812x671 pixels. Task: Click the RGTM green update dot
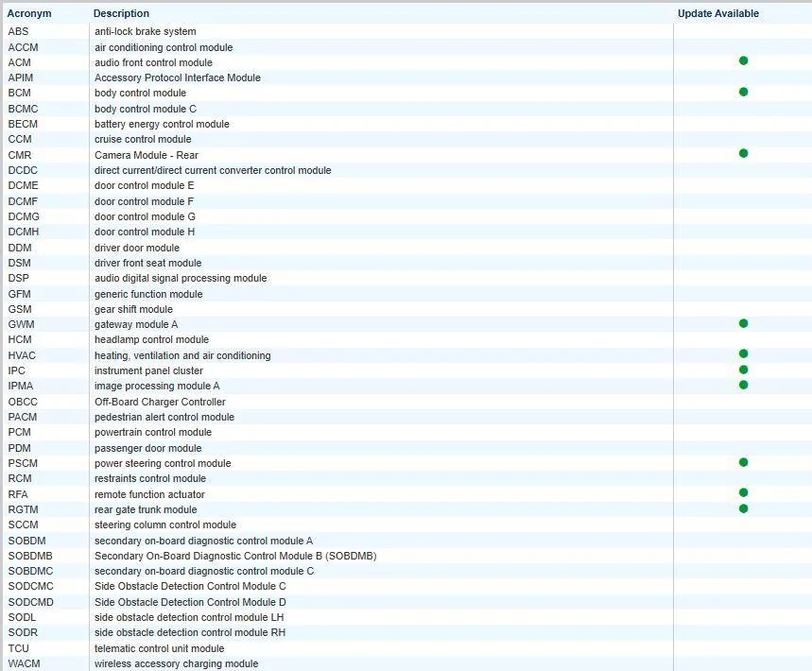click(743, 508)
